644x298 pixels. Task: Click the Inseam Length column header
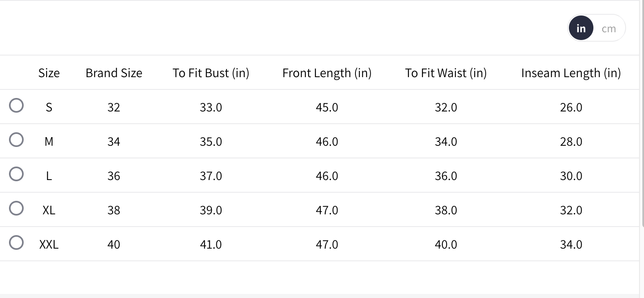571,73
